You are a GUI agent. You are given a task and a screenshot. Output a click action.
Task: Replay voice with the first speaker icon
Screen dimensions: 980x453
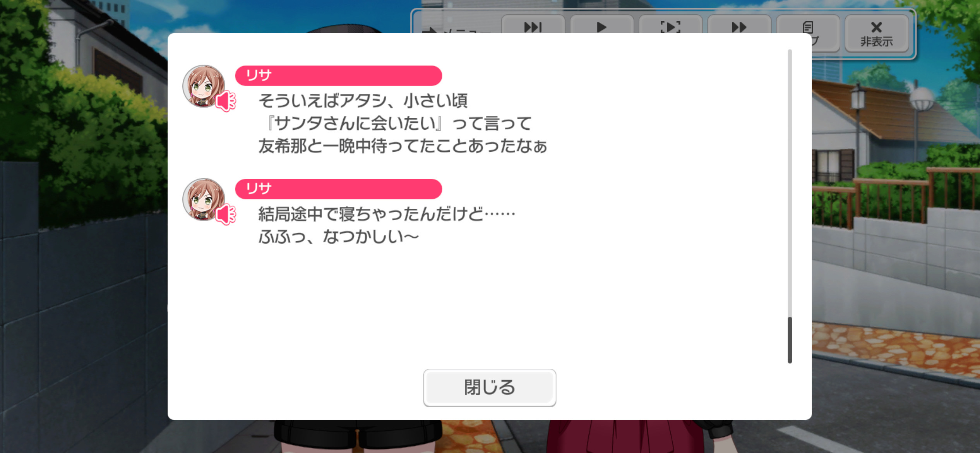225,101
